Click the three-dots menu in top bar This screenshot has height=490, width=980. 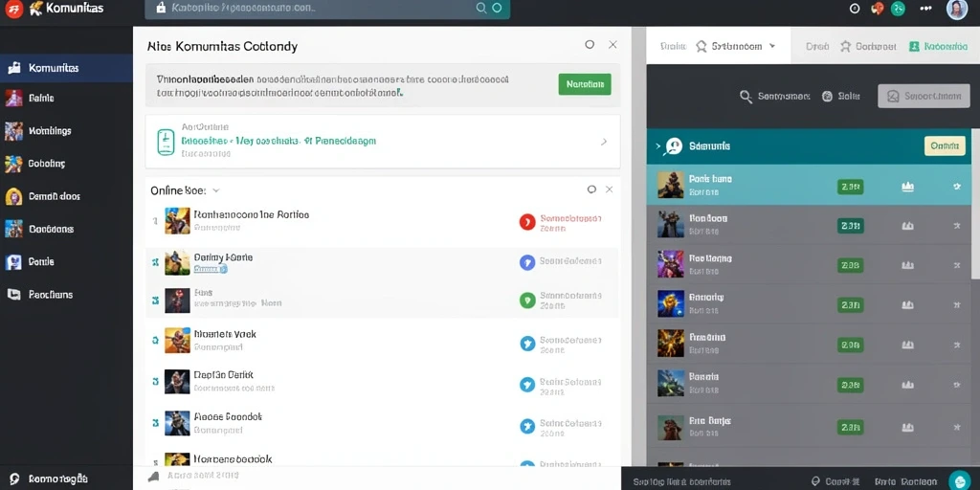926,9
